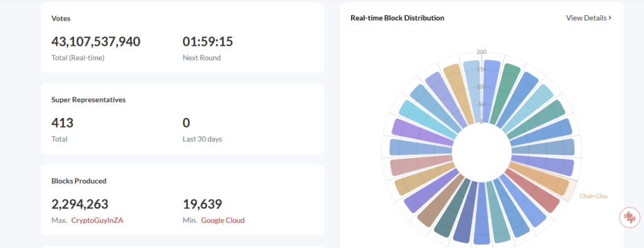Click the total votes number 43,107,537,940
Viewport: 644px width, 248px height.
coord(96,41)
